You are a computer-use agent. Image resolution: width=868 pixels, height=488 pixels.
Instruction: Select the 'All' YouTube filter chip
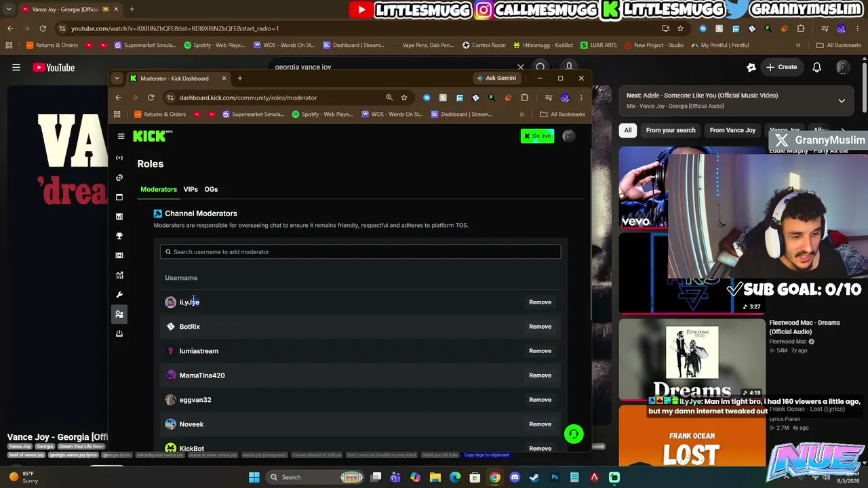[628, 130]
